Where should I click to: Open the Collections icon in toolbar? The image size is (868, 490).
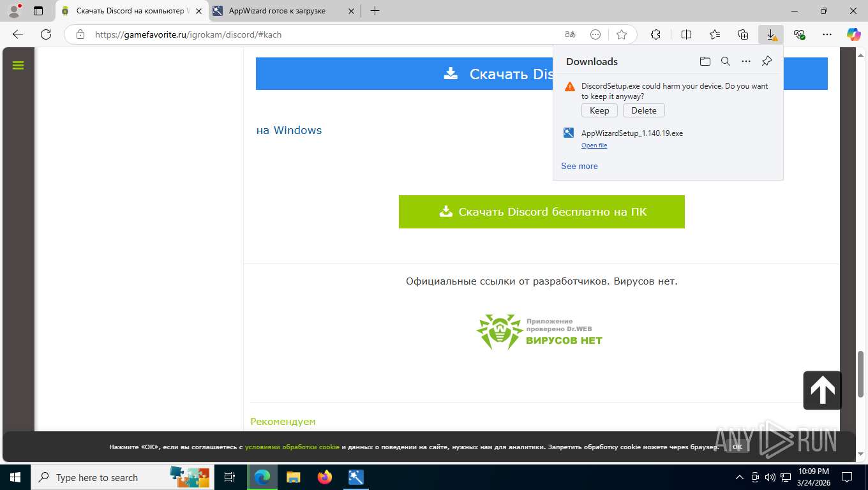[x=743, y=34]
